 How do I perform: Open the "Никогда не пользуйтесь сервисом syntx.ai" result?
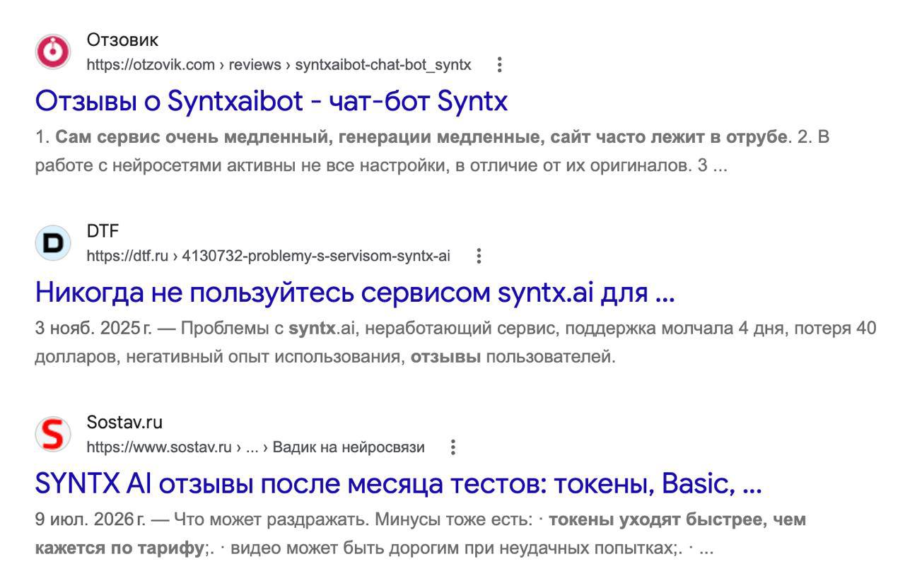(355, 292)
